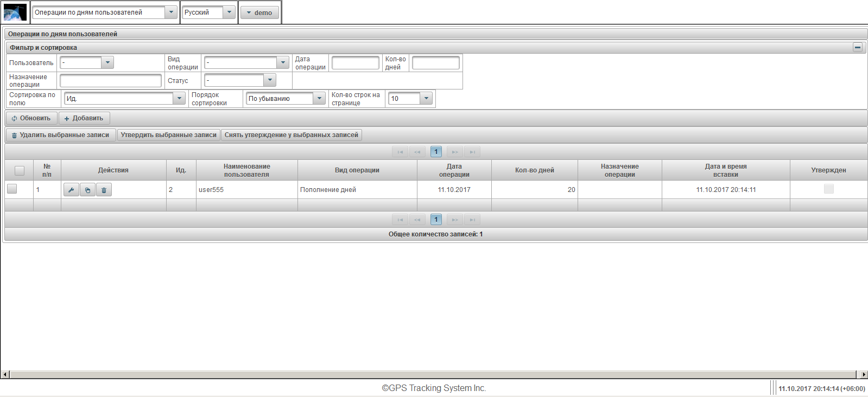868x397 pixels.
Task: Go to first page in top pager
Action: 400,152
